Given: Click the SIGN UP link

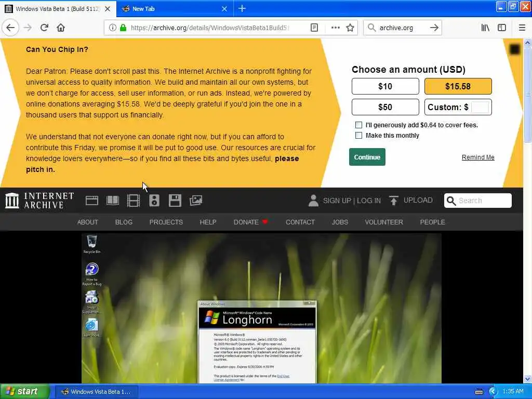Looking at the screenshot, I should pyautogui.click(x=337, y=201).
